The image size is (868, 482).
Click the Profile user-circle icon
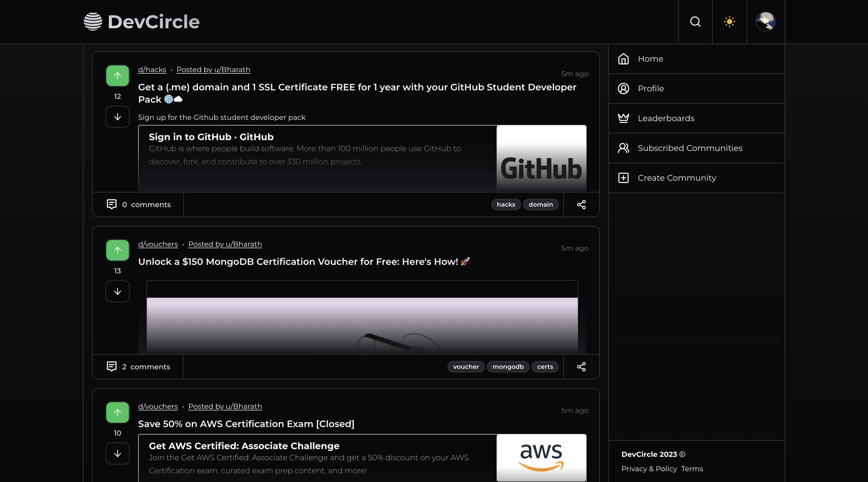[623, 89]
